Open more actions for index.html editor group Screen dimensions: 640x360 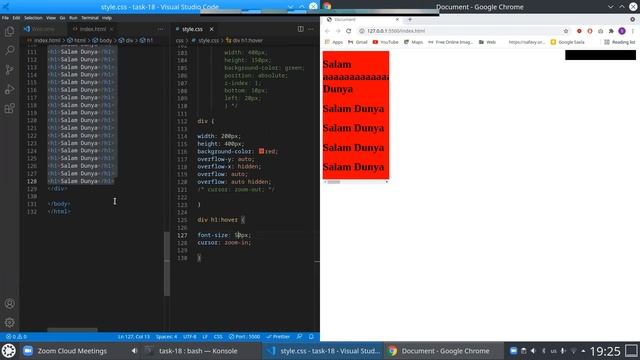(x=160, y=29)
